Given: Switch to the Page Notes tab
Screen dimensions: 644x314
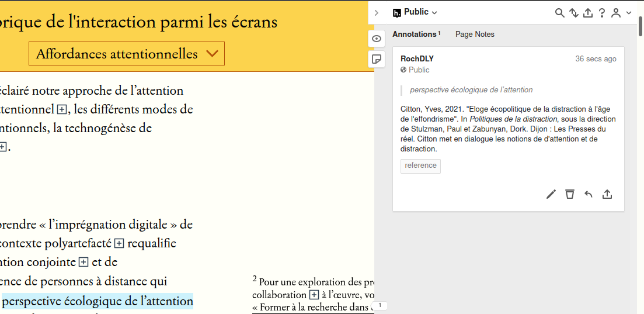Looking at the screenshot, I should coord(475,34).
